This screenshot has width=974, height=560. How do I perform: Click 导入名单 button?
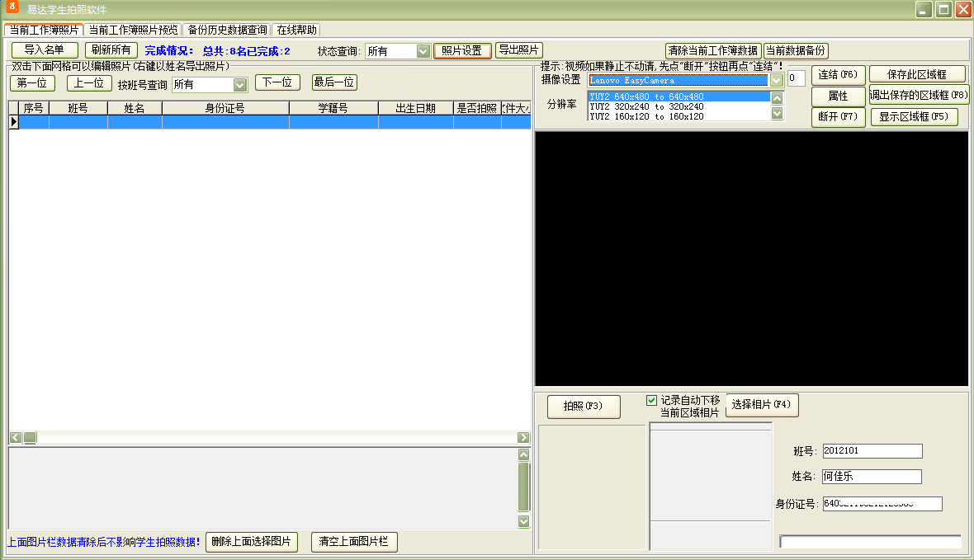tap(44, 49)
